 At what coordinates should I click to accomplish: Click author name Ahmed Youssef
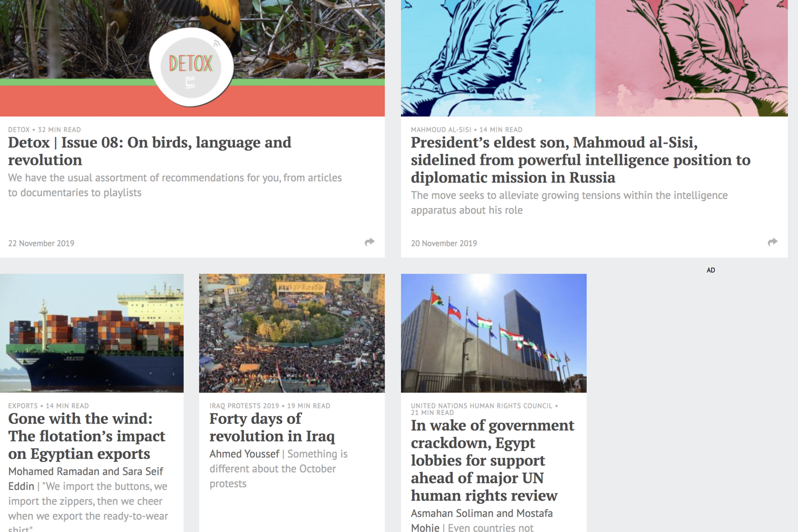[x=244, y=454]
